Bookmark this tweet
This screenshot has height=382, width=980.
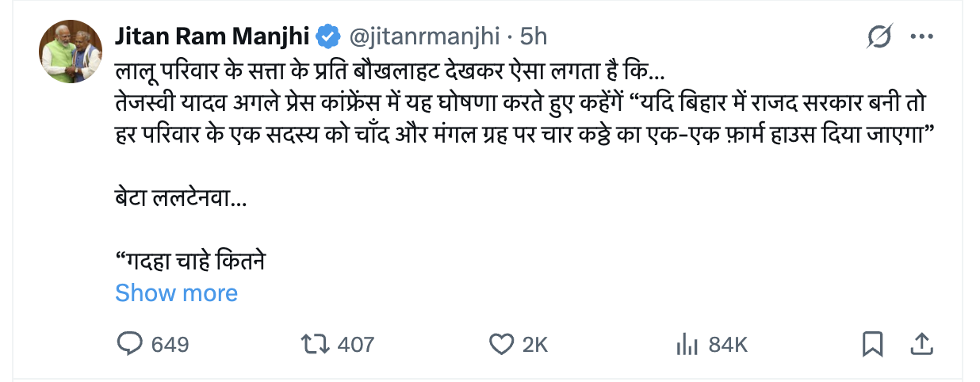(x=872, y=344)
